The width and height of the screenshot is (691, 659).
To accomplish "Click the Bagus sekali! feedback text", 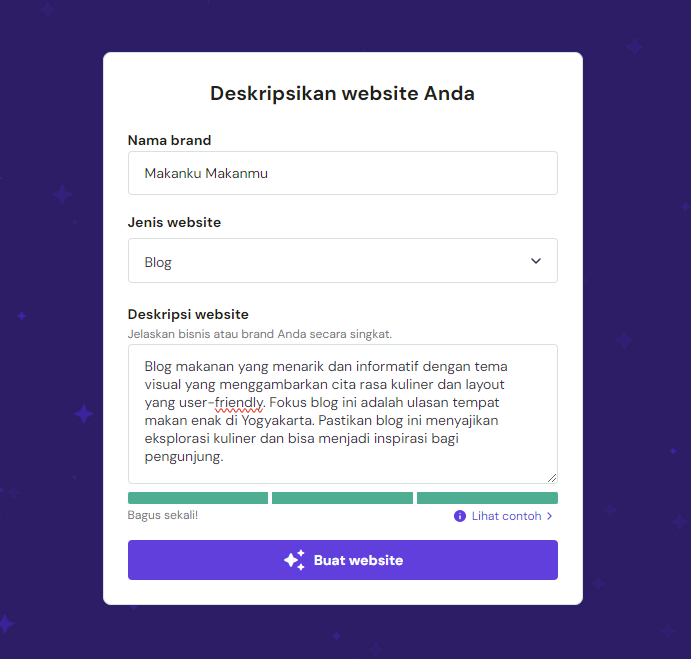I will click(x=163, y=516).
